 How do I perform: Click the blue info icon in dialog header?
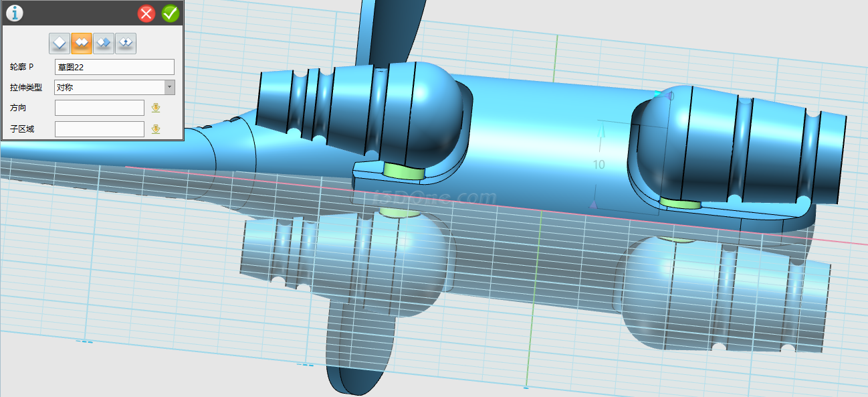pyautogui.click(x=14, y=13)
